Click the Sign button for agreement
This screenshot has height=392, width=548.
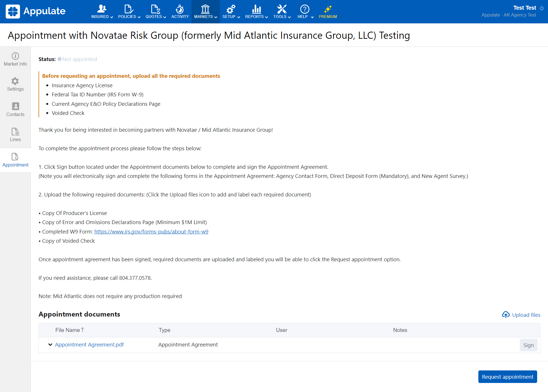click(x=528, y=345)
